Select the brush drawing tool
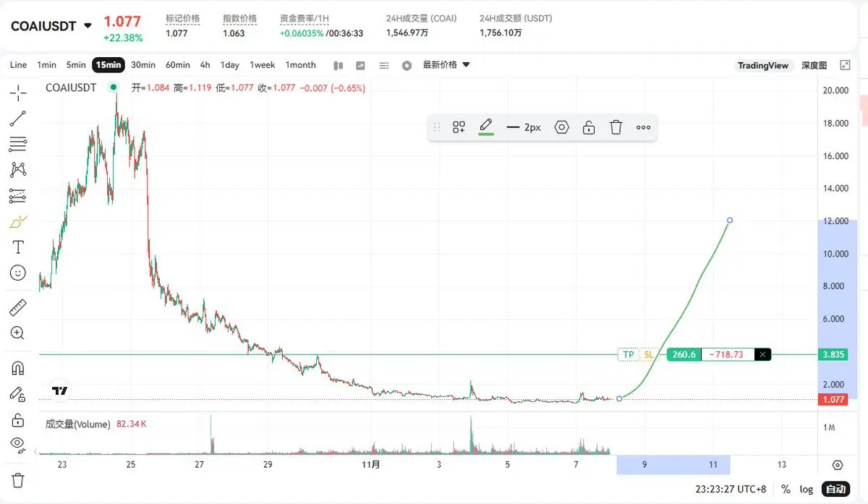Viewport: 868px width, 504px height. tap(18, 221)
